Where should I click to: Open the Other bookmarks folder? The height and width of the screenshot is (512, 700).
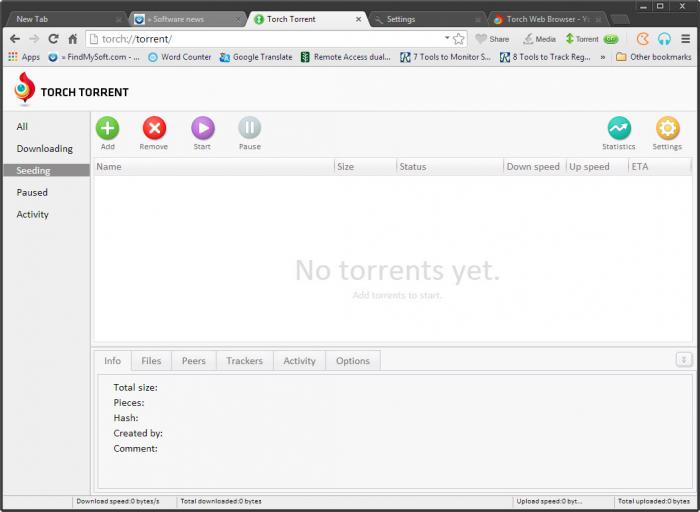coord(654,57)
